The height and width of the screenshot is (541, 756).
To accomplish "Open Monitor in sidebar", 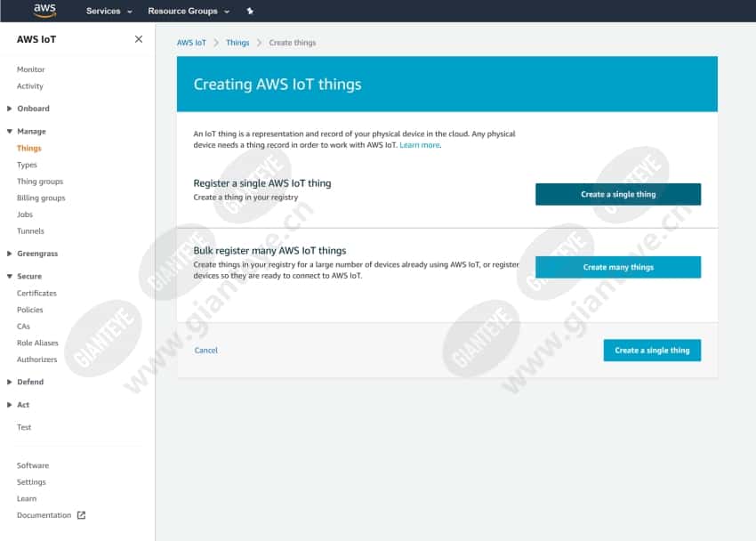I will pos(31,69).
